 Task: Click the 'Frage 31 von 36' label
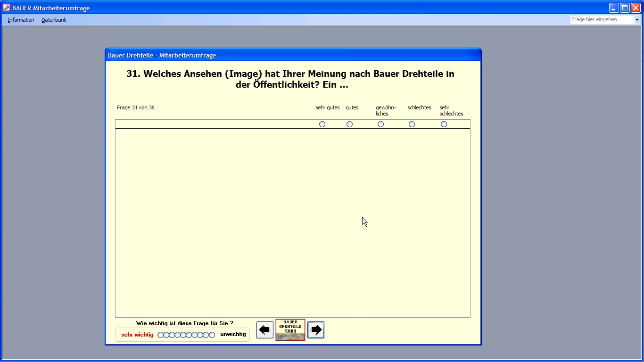(x=136, y=107)
